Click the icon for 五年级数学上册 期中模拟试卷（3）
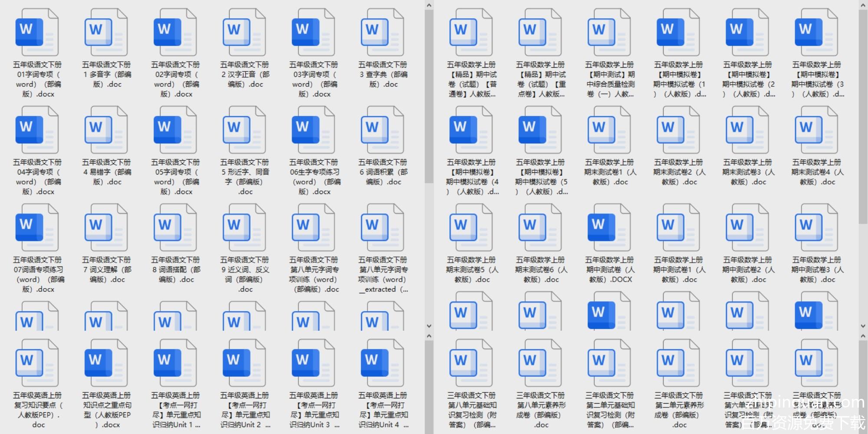868x434 pixels. pyautogui.click(x=816, y=33)
